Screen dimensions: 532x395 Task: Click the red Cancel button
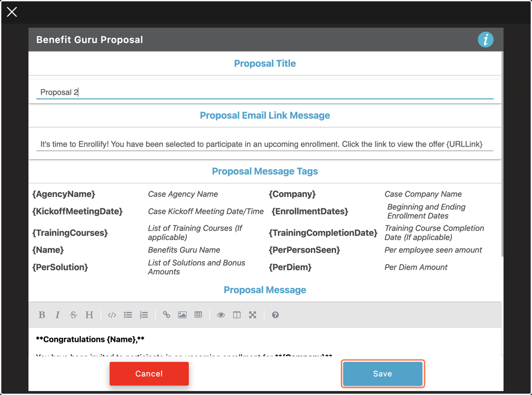(149, 374)
